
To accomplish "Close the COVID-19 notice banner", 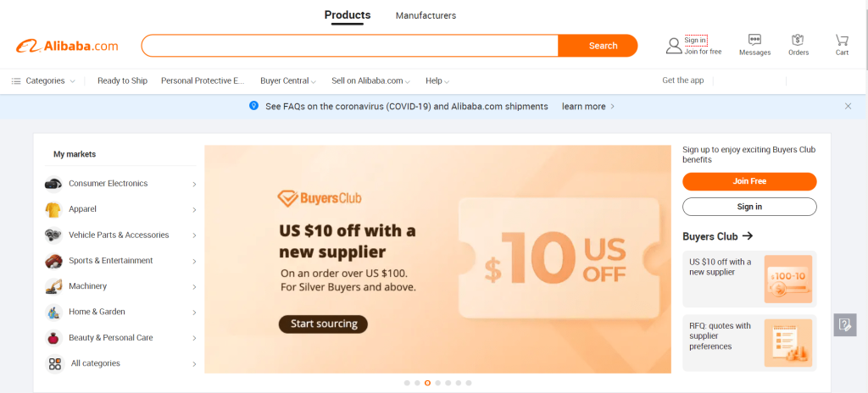I will click(848, 106).
